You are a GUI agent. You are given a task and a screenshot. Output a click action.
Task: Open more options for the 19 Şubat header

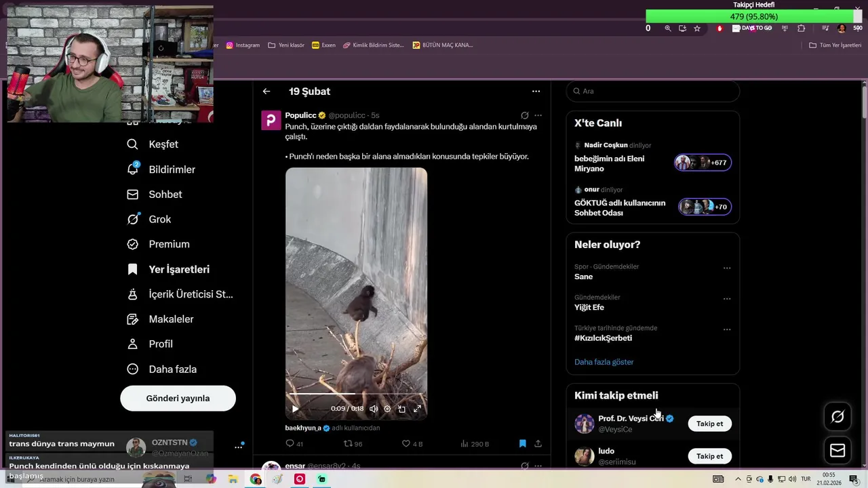click(536, 91)
